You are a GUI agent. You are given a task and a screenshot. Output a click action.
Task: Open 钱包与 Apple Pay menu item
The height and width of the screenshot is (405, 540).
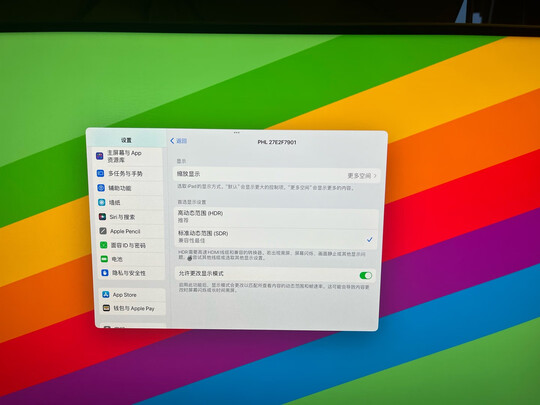tap(133, 308)
